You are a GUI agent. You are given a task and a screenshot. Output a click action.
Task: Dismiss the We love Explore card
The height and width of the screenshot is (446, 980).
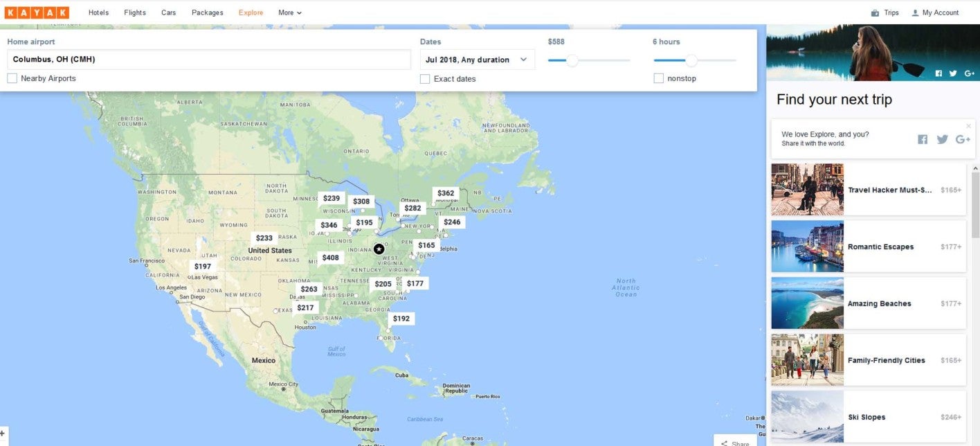(968, 125)
